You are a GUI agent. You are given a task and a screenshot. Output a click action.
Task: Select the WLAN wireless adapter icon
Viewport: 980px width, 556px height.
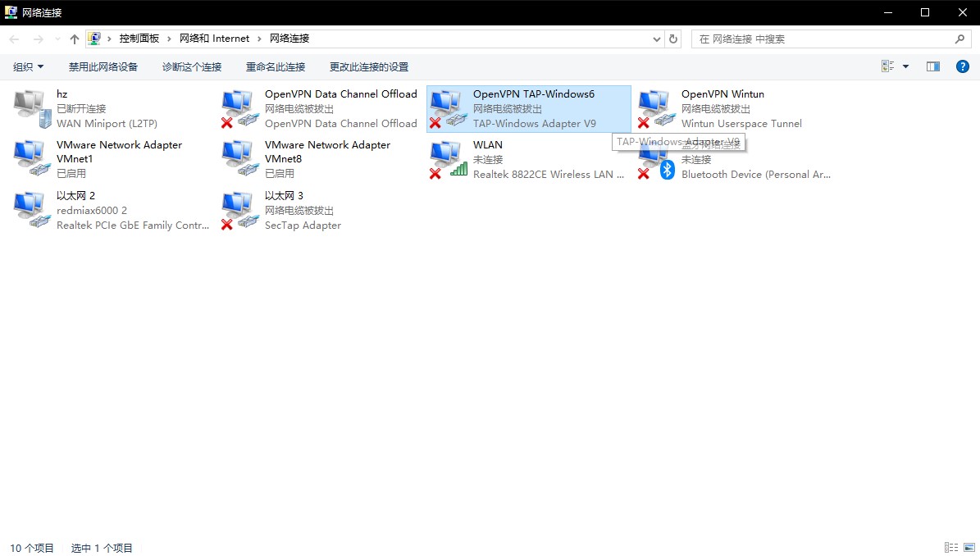[449, 160]
